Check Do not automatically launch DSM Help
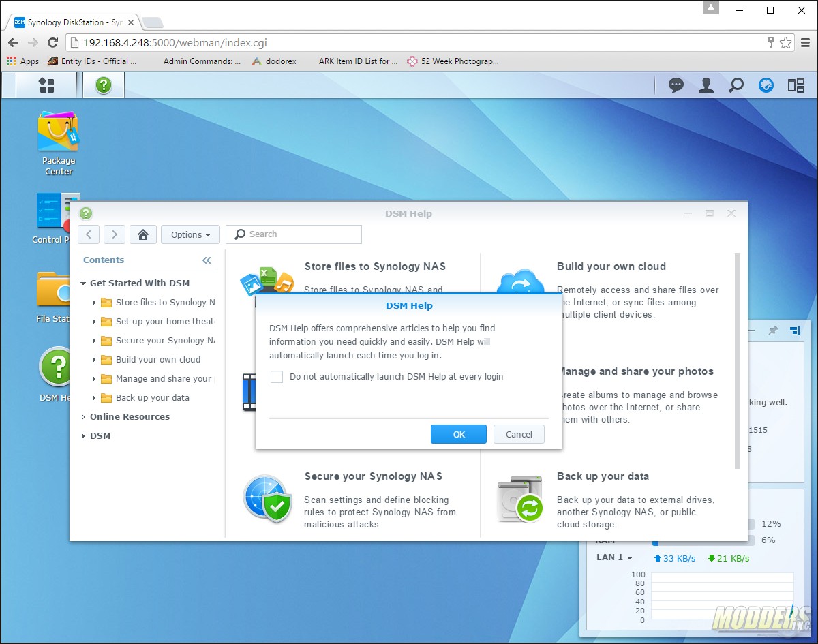This screenshot has height=644, width=818. click(277, 377)
